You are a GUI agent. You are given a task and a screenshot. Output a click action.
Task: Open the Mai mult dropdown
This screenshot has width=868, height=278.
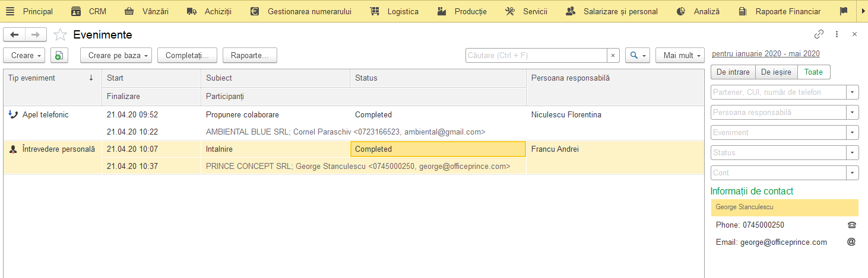pyautogui.click(x=680, y=55)
